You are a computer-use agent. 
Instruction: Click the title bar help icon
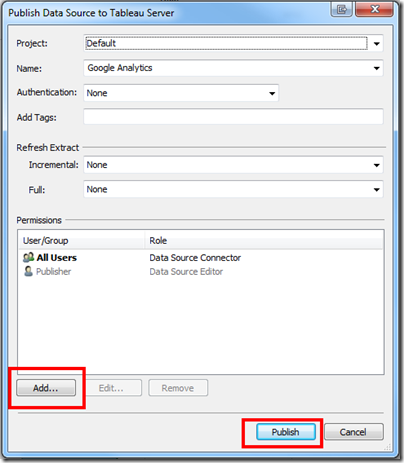click(x=342, y=9)
